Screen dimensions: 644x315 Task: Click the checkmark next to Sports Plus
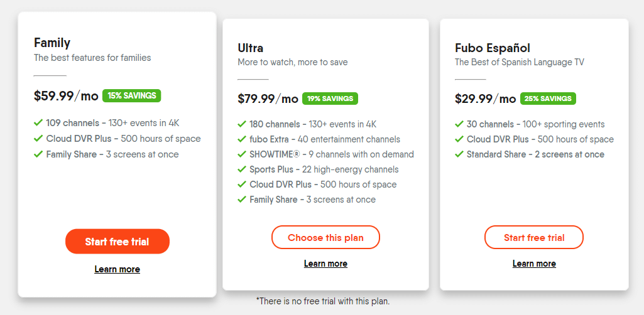tap(242, 169)
